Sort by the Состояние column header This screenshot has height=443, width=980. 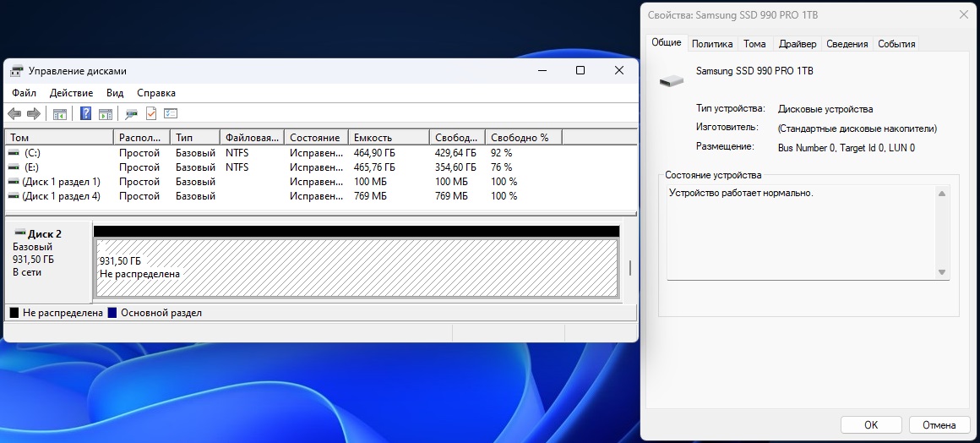click(x=316, y=137)
